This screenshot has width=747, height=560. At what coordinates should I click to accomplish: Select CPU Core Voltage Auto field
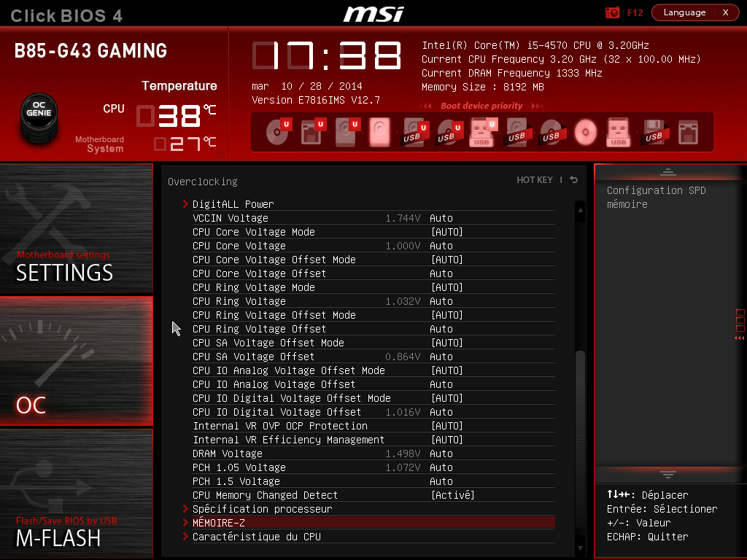pos(441,246)
